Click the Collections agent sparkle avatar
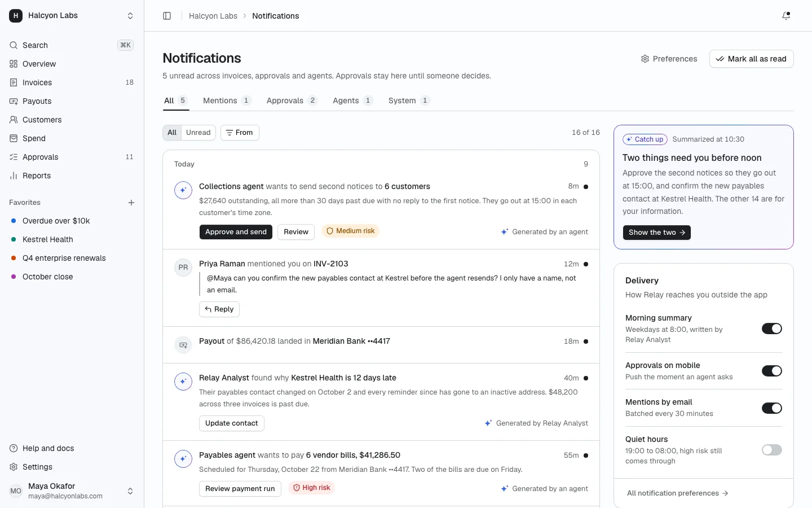The height and width of the screenshot is (508, 812). [x=183, y=190]
